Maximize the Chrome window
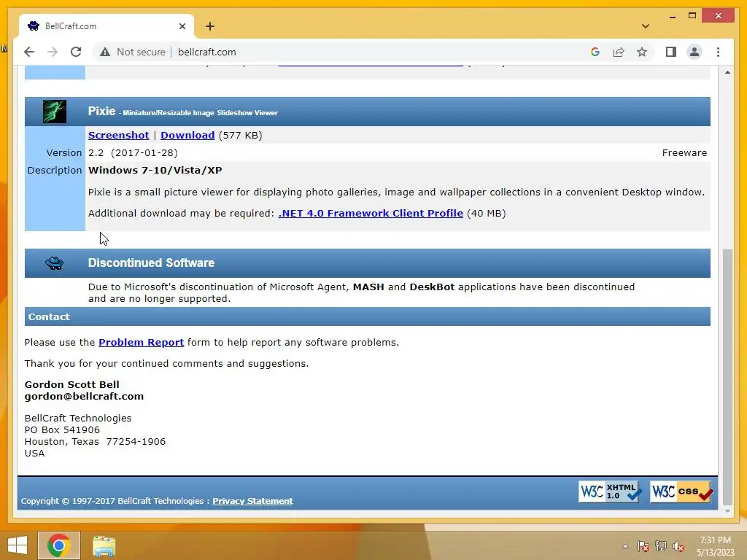Screen dimensions: 747x560 point(692,16)
